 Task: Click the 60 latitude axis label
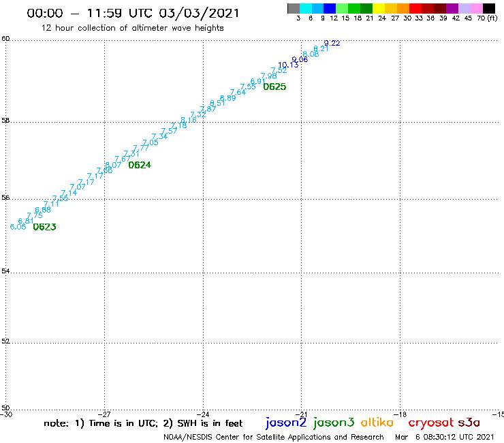tap(5, 39)
